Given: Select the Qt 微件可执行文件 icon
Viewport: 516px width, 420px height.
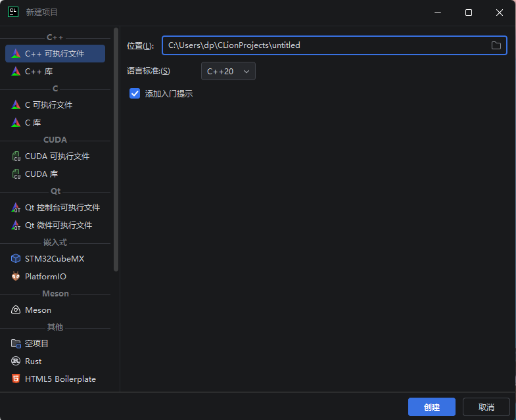Looking at the screenshot, I should 16,225.
